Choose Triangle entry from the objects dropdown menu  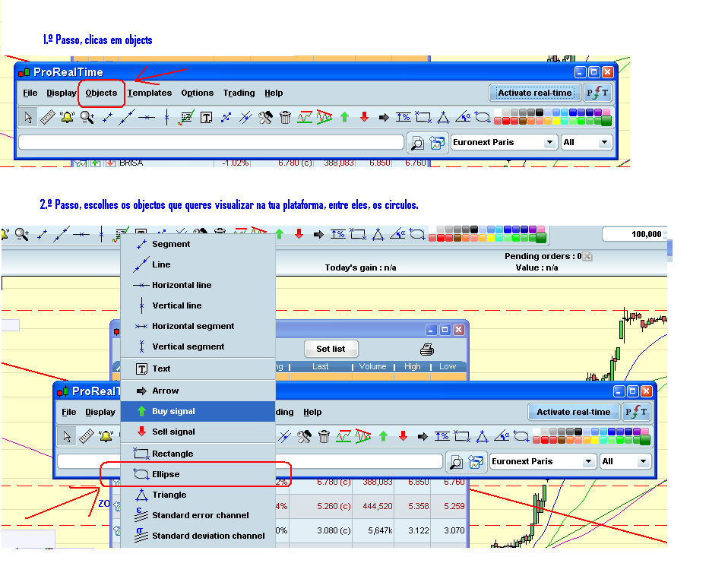pyautogui.click(x=198, y=495)
